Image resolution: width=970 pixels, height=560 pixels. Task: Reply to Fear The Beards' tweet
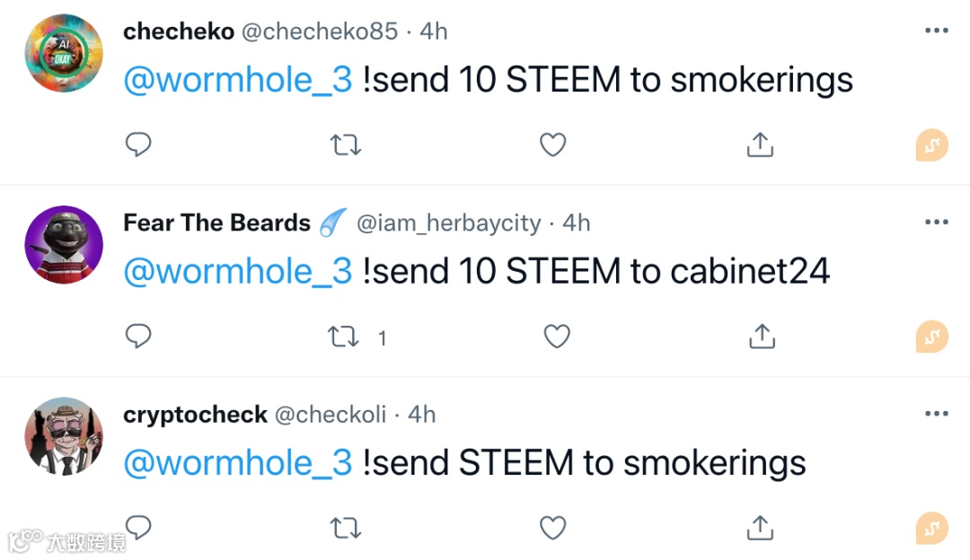(x=137, y=336)
